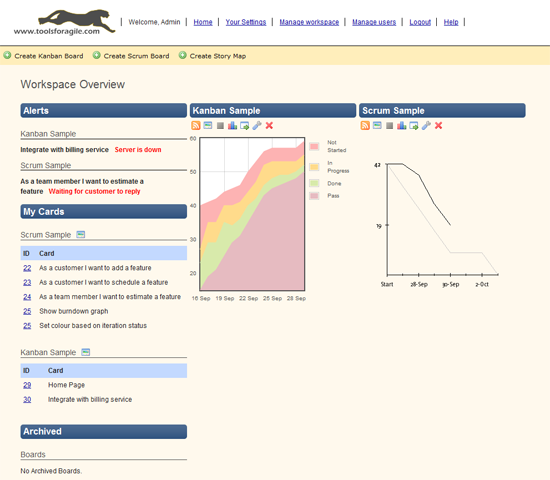Open the Help link

click(x=451, y=22)
